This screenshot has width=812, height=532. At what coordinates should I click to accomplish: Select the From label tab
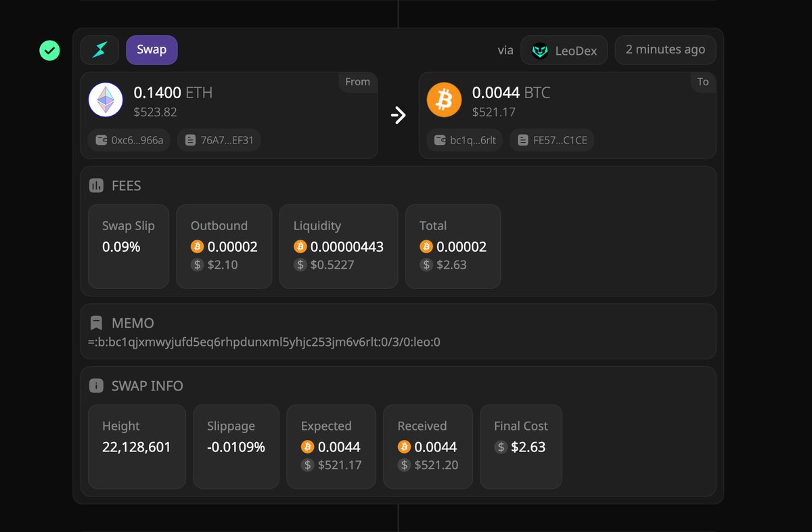coord(357,82)
